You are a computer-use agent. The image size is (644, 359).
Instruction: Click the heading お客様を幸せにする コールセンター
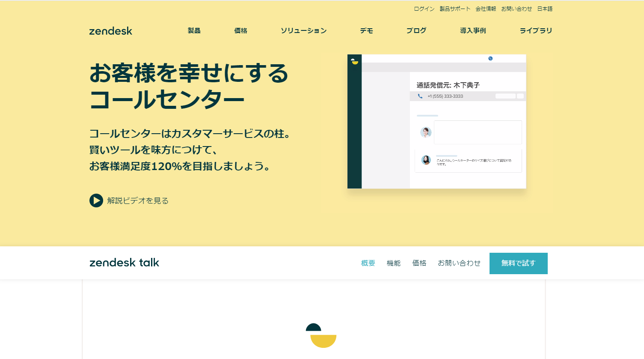click(x=189, y=86)
